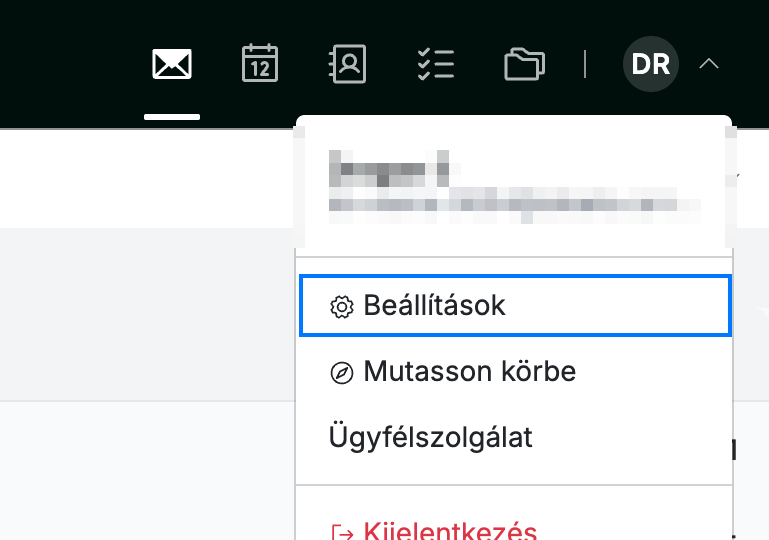Click empty white area left of menu
Viewport: 769px width, 540px height.
[147, 179]
